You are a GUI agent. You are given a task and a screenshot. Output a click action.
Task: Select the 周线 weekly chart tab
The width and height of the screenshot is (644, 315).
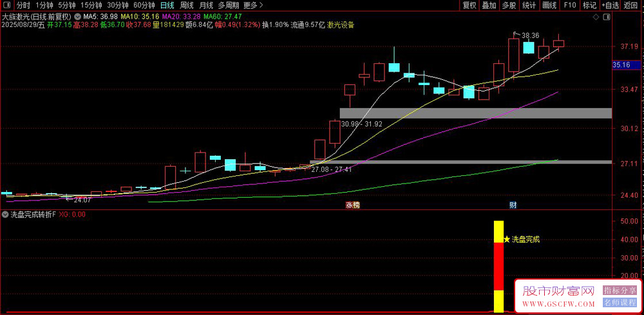(187, 5)
